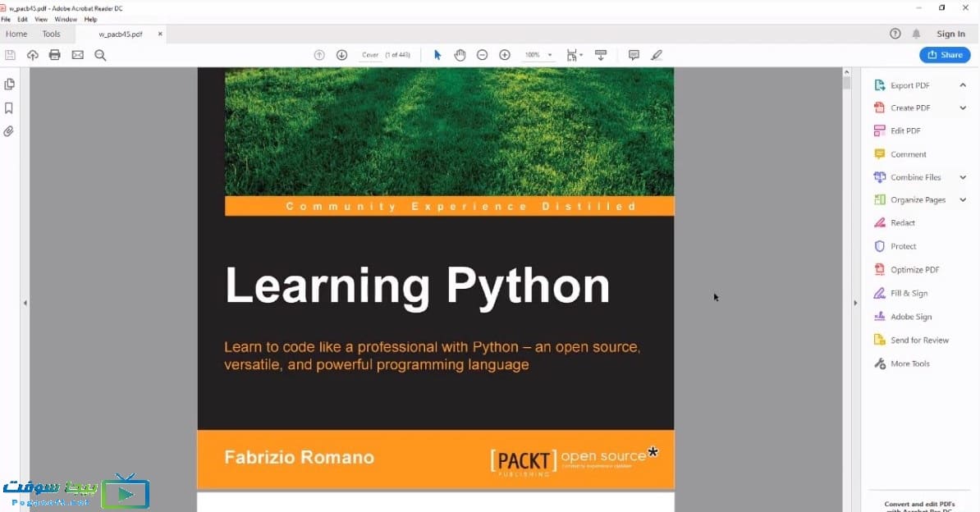
Task: Select the Highlight text pen icon
Action: 657,55
